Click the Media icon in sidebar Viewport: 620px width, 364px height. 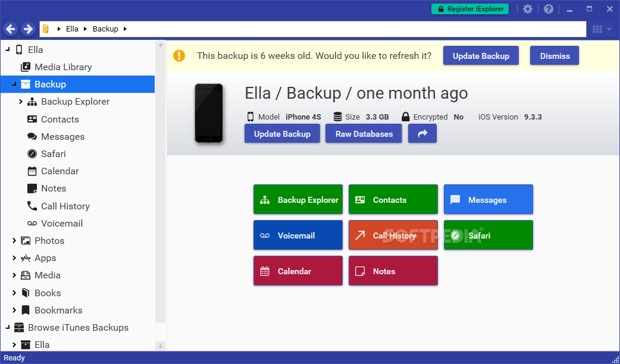click(26, 275)
